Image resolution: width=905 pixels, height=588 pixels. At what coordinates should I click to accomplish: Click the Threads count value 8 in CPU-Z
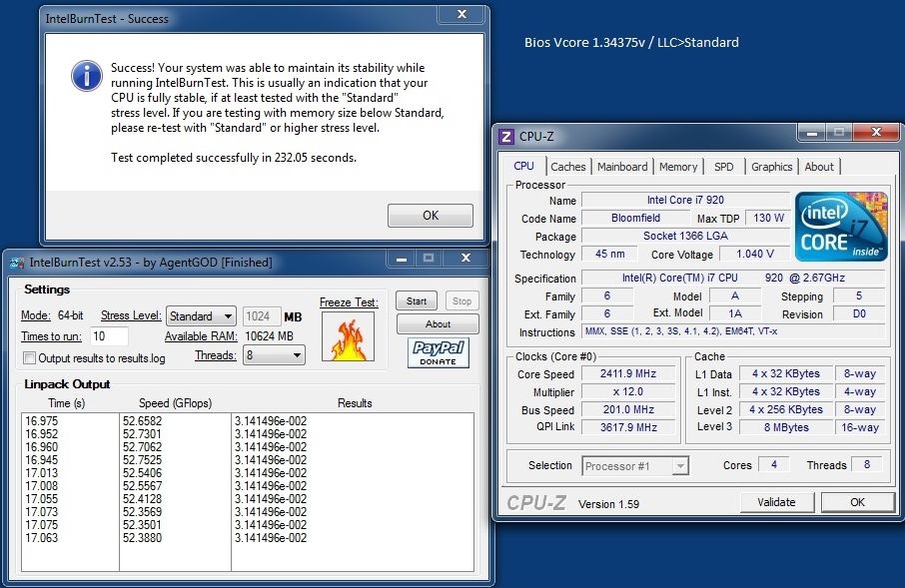tap(866, 464)
